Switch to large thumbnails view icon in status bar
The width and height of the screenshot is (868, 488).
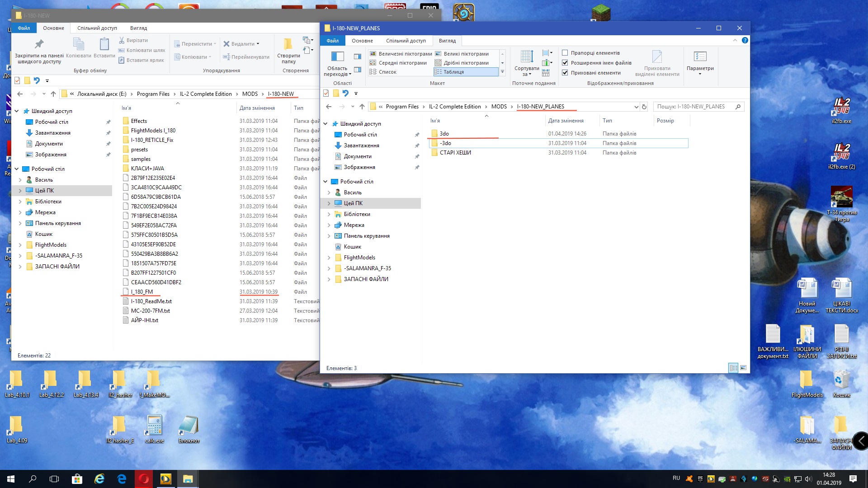click(x=743, y=368)
